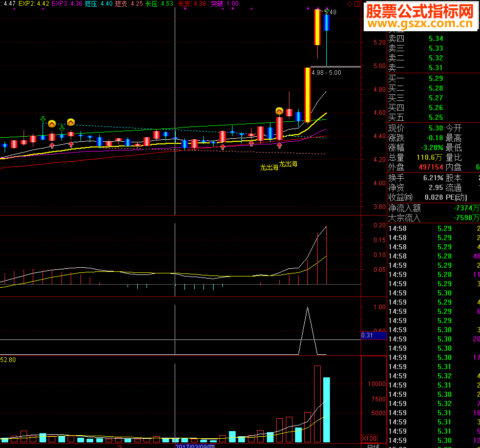Click the 短压: 4.40 indicator label
The height and width of the screenshot is (448, 480).
coord(98,4)
